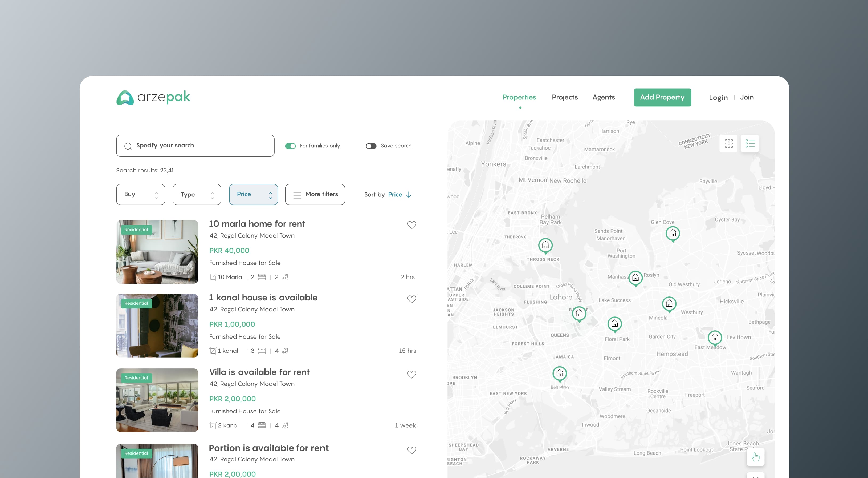Select the map pin near Roslyn
The image size is (868, 478).
tap(635, 278)
